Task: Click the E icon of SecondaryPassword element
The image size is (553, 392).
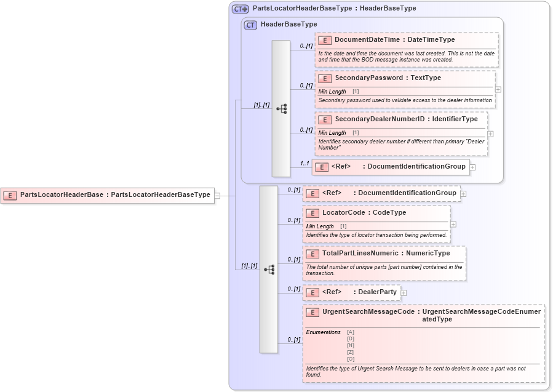Action: (324, 78)
